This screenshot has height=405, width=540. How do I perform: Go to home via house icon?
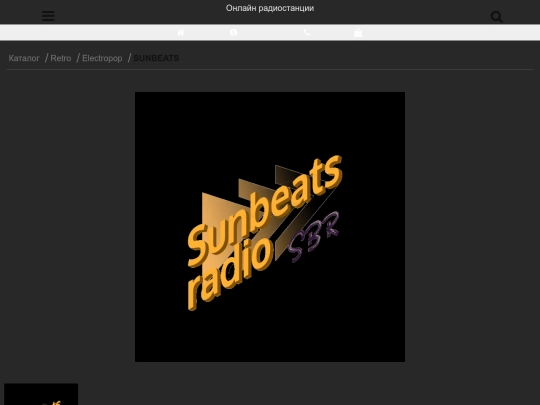(181, 32)
